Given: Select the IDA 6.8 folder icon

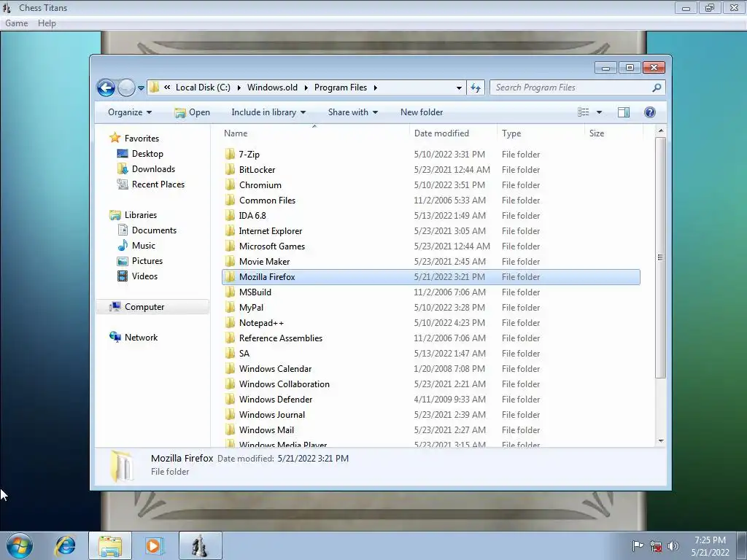Looking at the screenshot, I should [230, 215].
